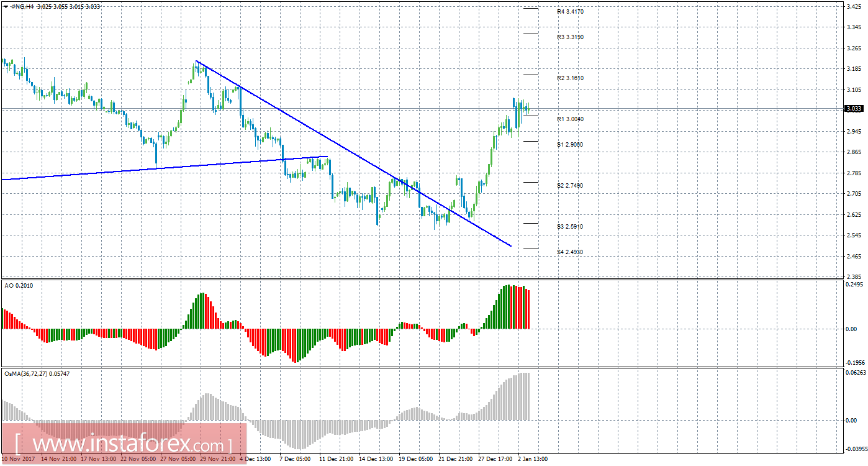Click the S1 2.9060 support label

pos(570,145)
